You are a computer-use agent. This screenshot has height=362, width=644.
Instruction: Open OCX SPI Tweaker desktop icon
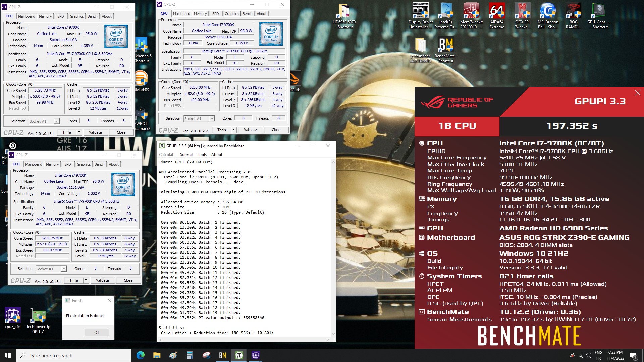click(522, 16)
